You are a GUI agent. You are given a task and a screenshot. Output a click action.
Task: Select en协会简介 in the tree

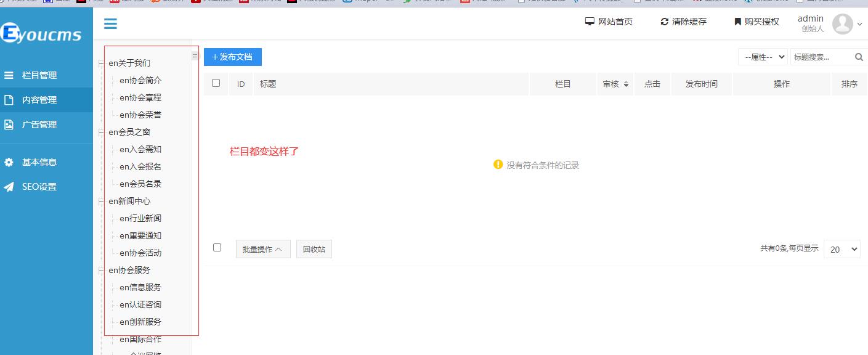[x=140, y=80]
